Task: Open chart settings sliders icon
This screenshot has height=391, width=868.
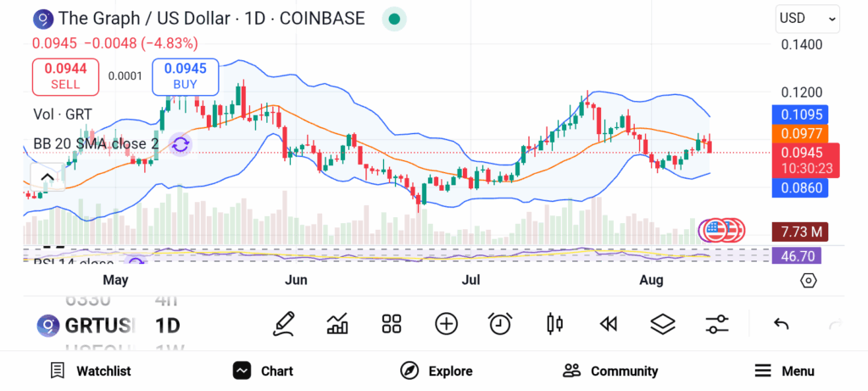Action: coord(717,324)
